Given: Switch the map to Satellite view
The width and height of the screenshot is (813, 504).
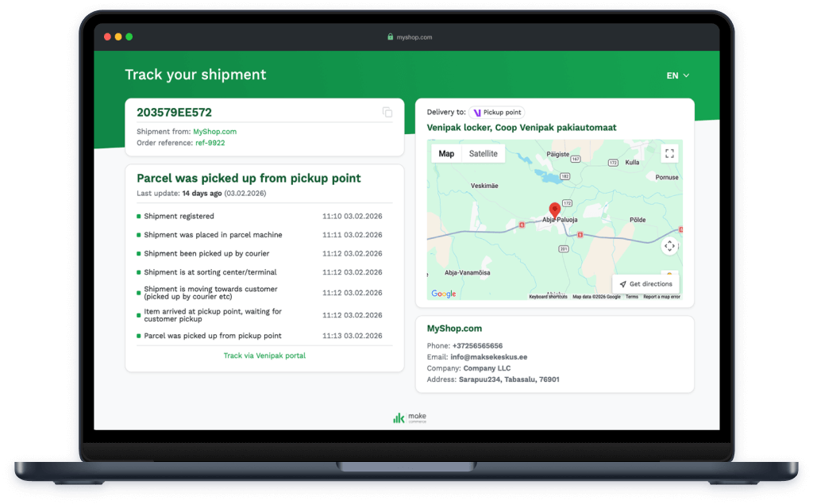Looking at the screenshot, I should (483, 154).
